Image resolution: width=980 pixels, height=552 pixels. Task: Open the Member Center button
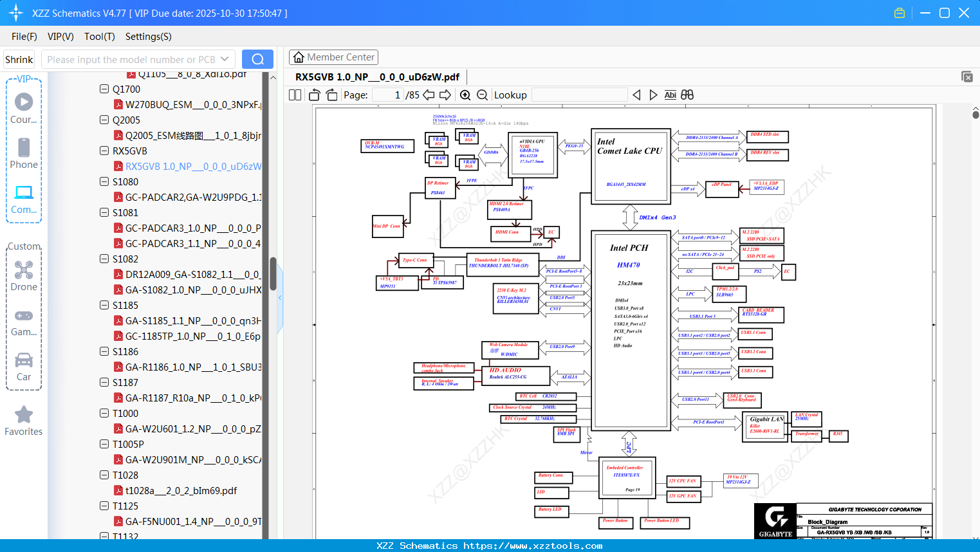333,57
